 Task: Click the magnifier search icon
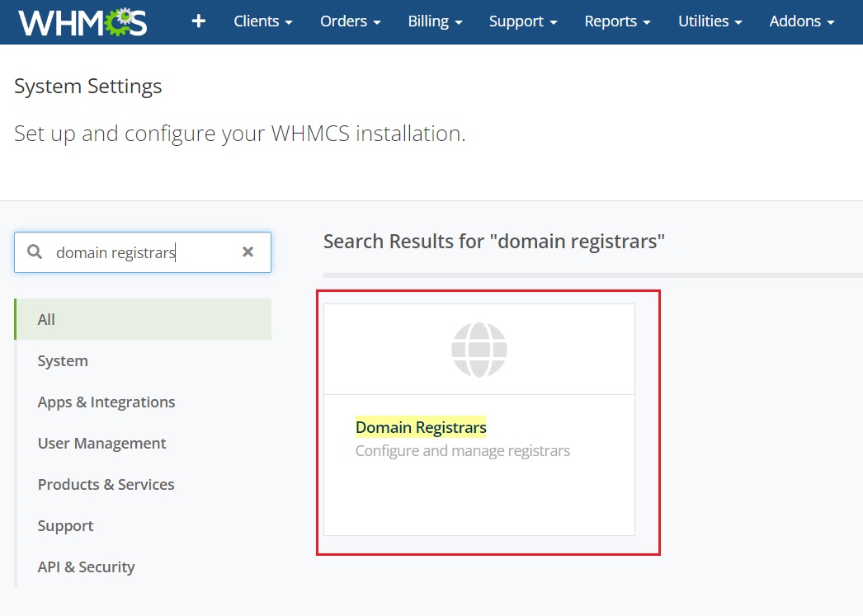[35, 252]
